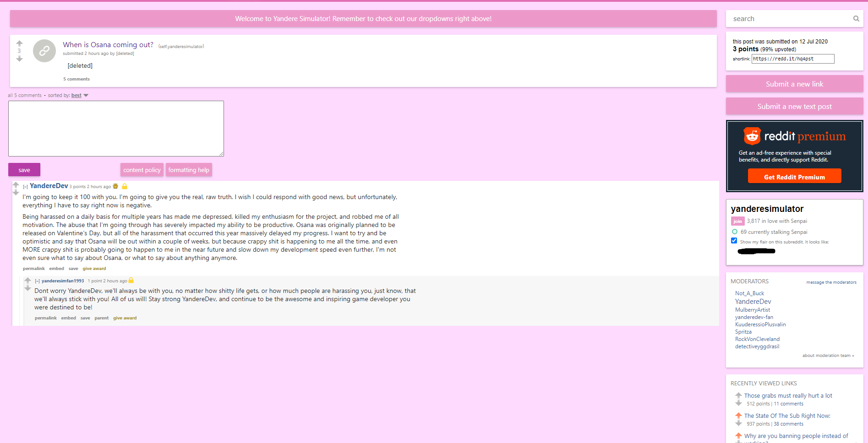Open moderator Spritza's profile

(743, 332)
